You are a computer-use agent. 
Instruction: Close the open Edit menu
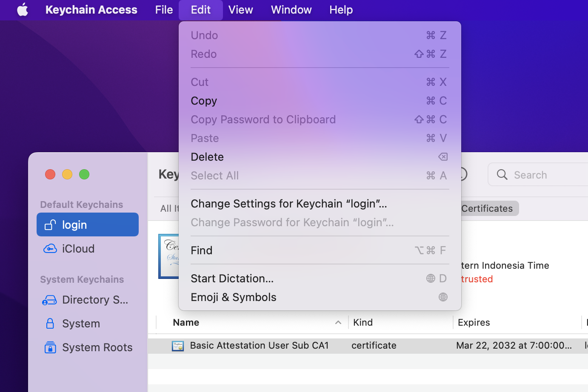pos(201,10)
